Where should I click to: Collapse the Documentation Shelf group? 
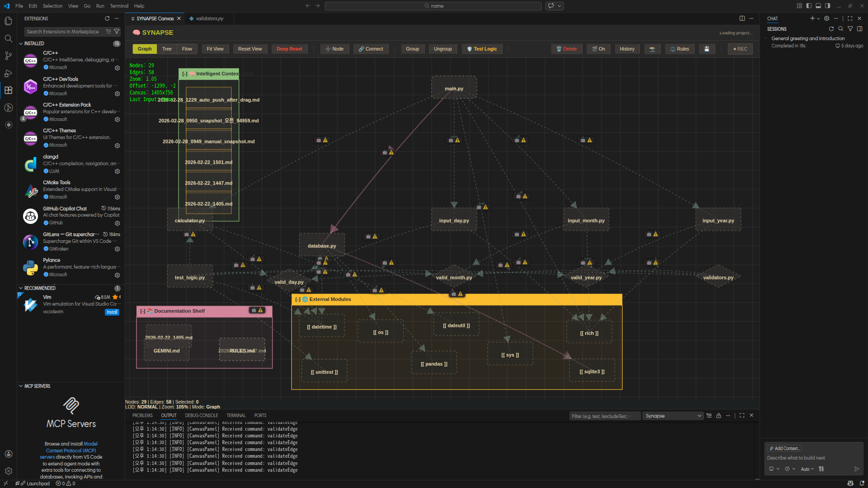143,311
